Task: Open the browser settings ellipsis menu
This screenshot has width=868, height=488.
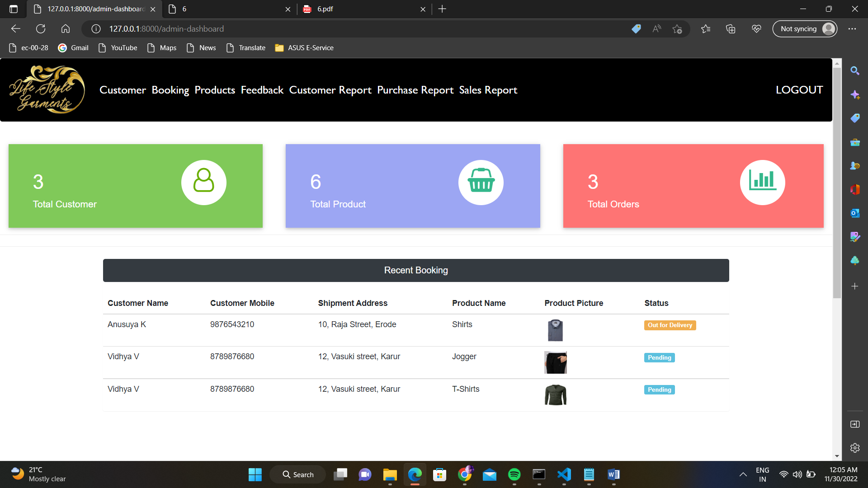Action: pos(853,28)
